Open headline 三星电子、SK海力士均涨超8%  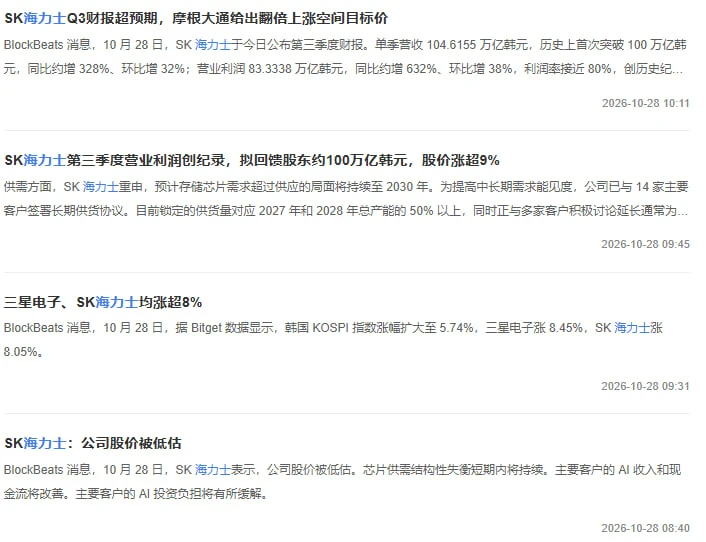[103, 302]
